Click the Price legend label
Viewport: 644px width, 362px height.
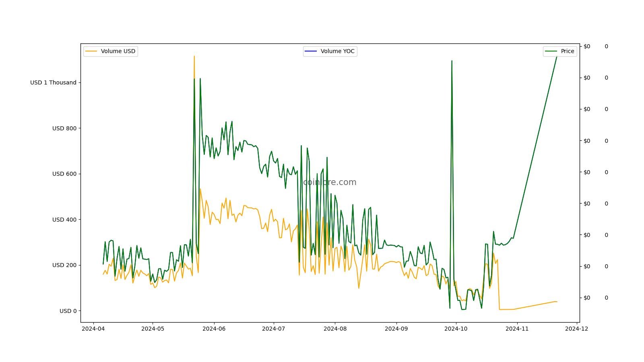tap(568, 51)
